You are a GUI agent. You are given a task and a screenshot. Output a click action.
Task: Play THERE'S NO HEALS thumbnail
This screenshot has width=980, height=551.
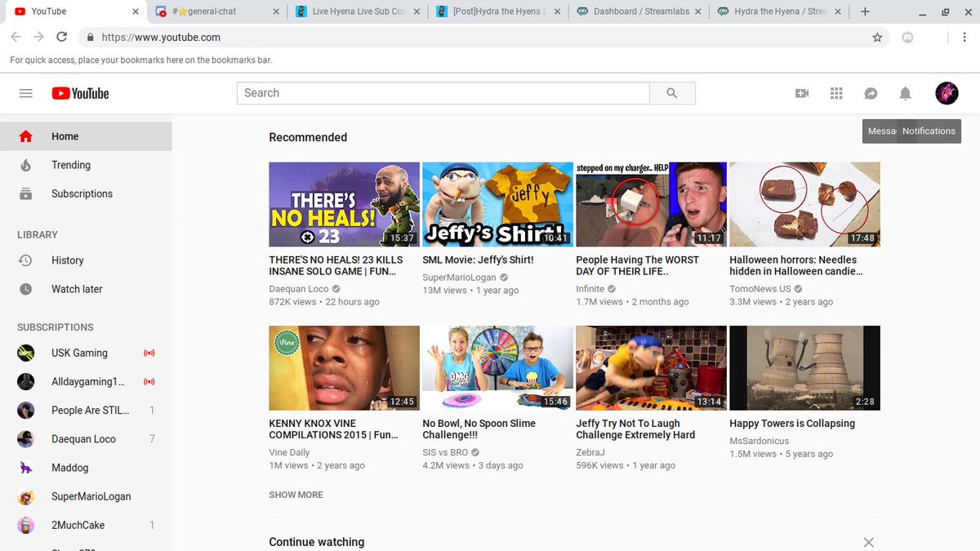click(344, 204)
